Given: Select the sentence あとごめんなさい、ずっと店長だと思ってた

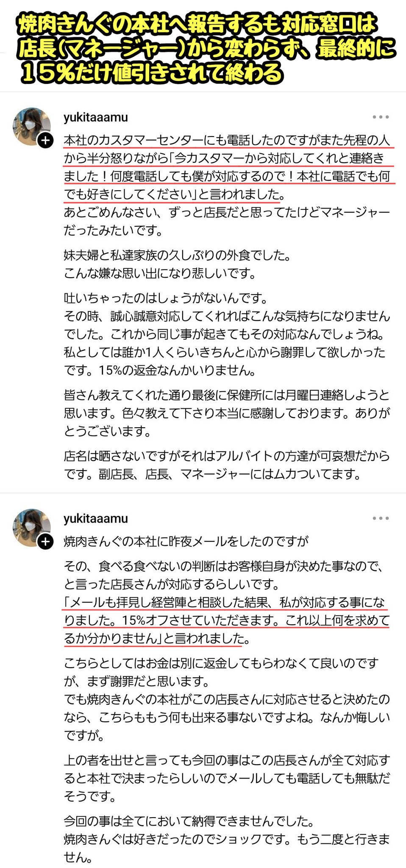Looking at the screenshot, I should [227, 222].
